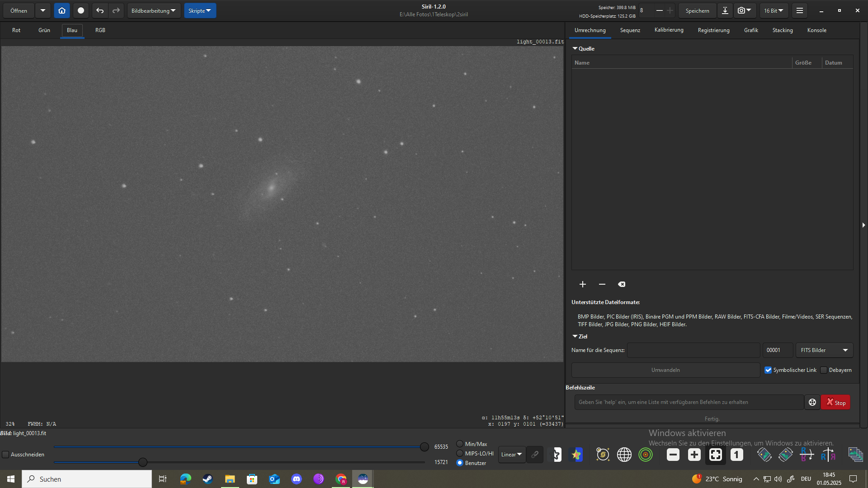
Task: Click the home directory icon
Action: pyautogui.click(x=62, y=10)
